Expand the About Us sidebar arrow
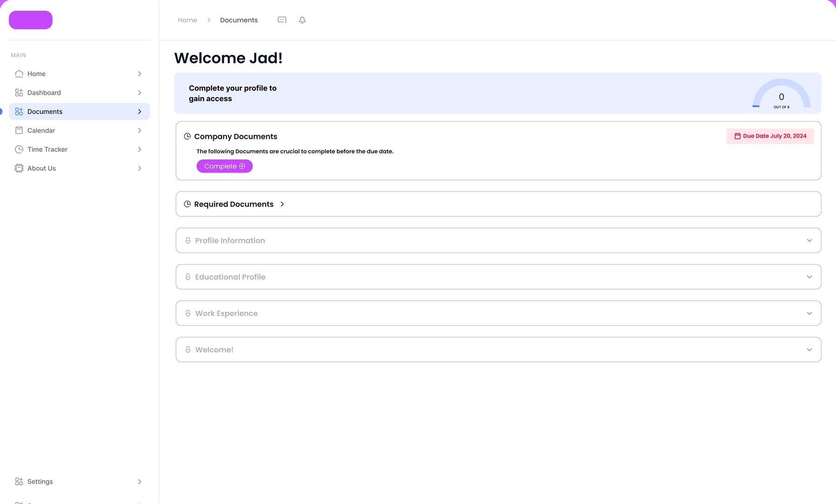 [x=139, y=168]
